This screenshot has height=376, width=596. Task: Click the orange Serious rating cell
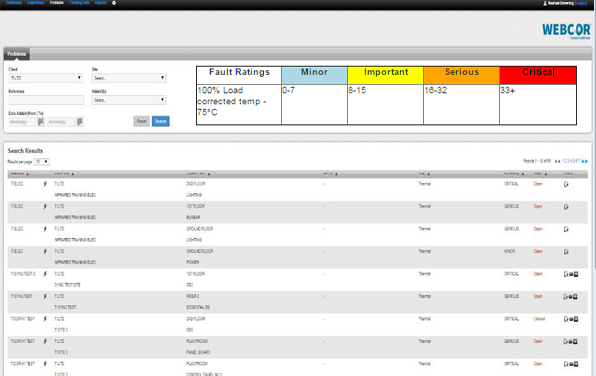[461, 75]
